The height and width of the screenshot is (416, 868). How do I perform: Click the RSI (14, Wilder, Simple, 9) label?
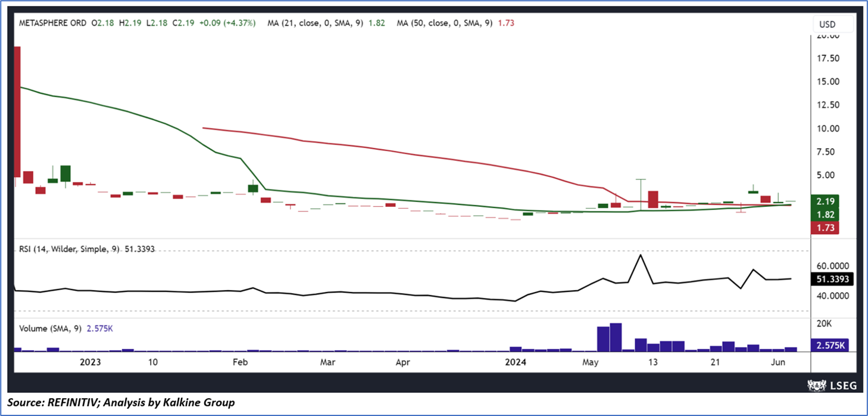(x=69, y=249)
